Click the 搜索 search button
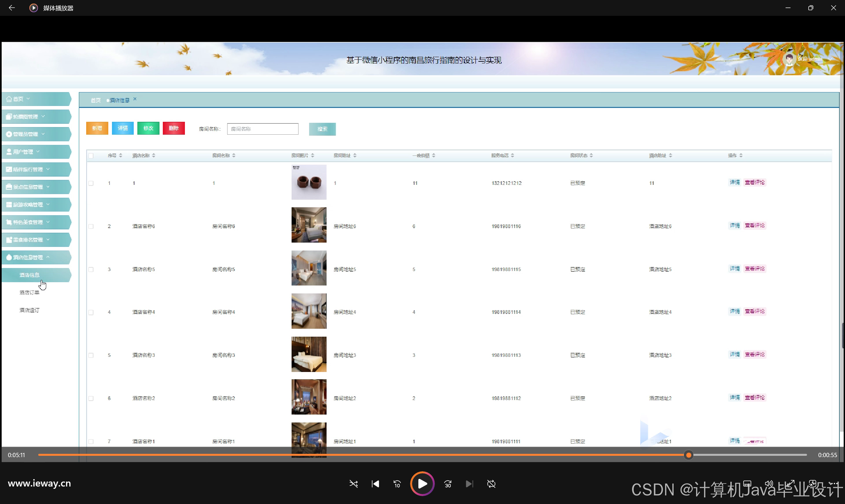 pos(322,129)
